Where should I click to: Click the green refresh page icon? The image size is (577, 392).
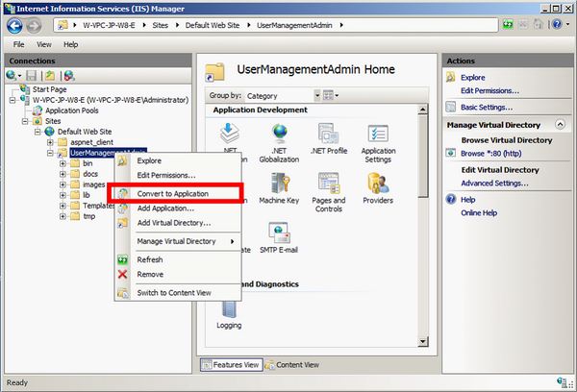tap(508, 25)
